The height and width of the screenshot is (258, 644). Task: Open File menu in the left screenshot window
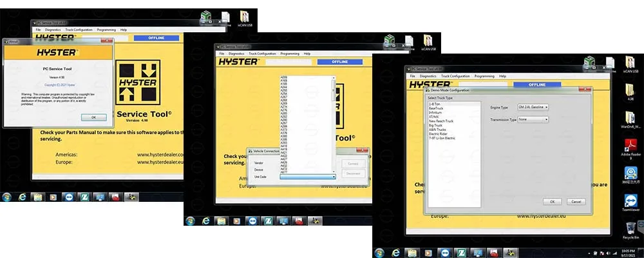(x=38, y=30)
